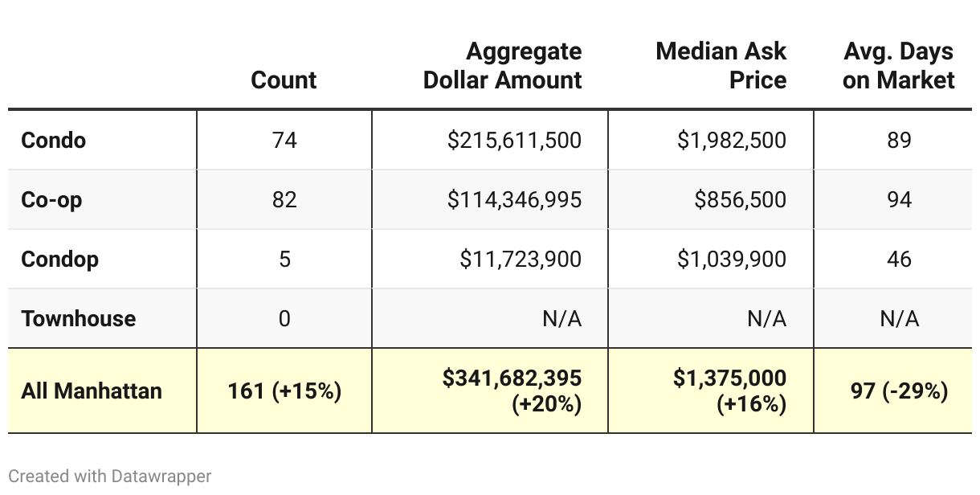Select the Aggregate Dollar Amount header
Image resolution: width=980 pixels, height=495 pixels.
pyautogui.click(x=503, y=66)
